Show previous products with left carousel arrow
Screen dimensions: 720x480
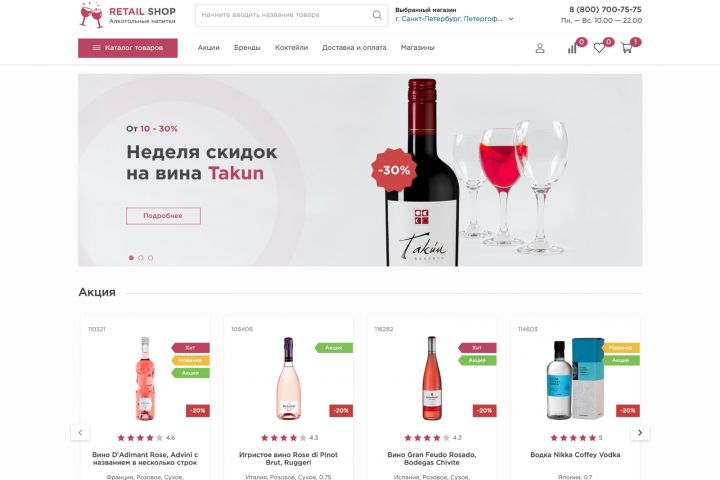[80, 433]
